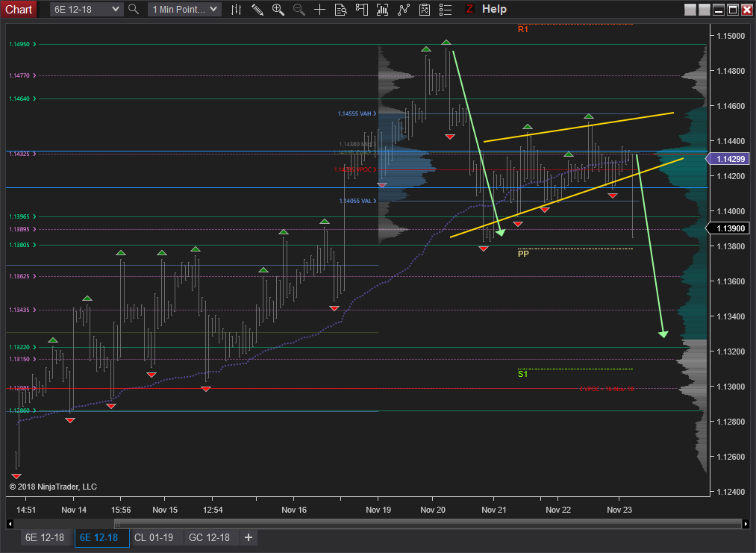Click the horizontal scrollbar left arrow
The width and height of the screenshot is (756, 553).
click(x=10, y=524)
